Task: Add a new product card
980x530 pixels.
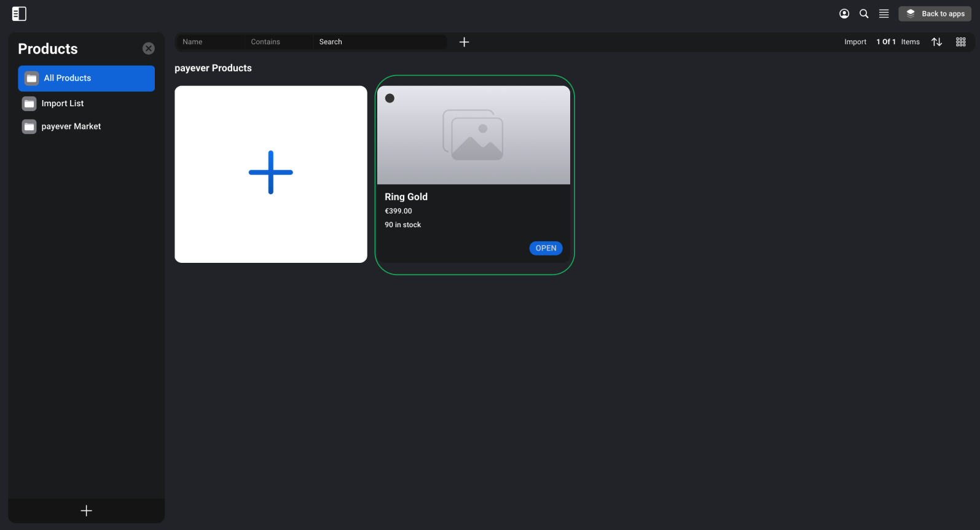Action: click(271, 174)
